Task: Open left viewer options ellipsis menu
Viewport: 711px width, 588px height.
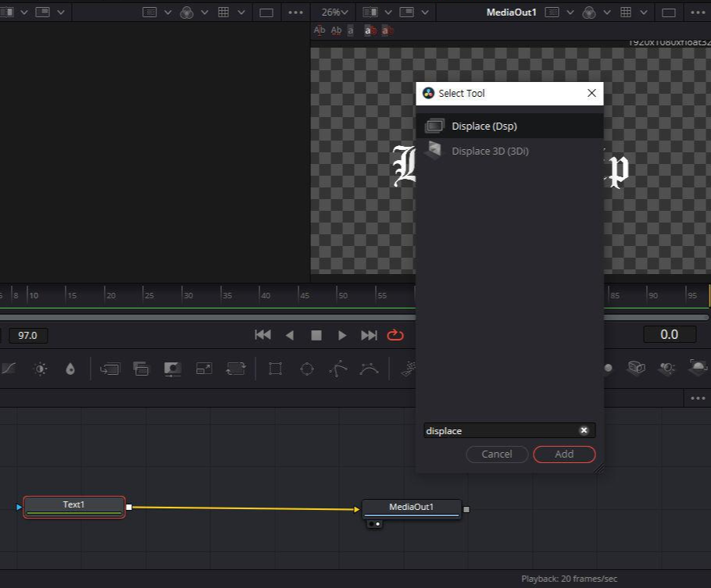Action: click(x=295, y=12)
